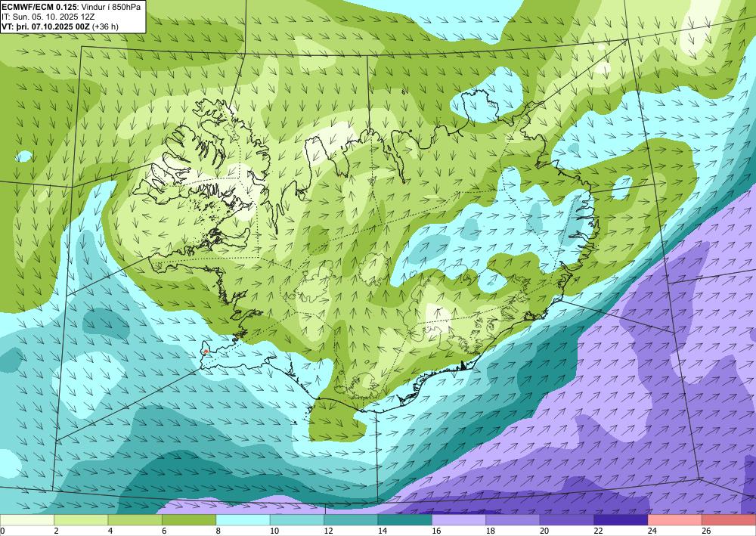Click the red station marker on the southwest peninsula
The image size is (756, 536).
coord(206,352)
